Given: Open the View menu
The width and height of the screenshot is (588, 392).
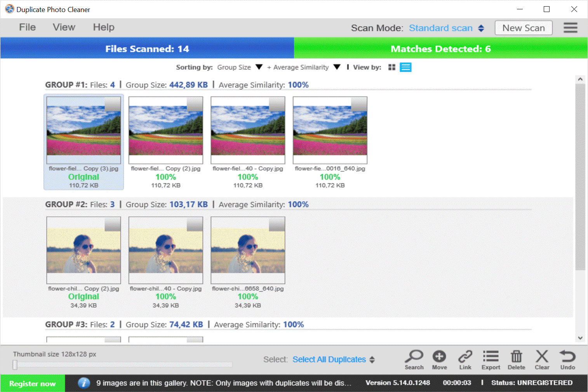Looking at the screenshot, I should (63, 27).
